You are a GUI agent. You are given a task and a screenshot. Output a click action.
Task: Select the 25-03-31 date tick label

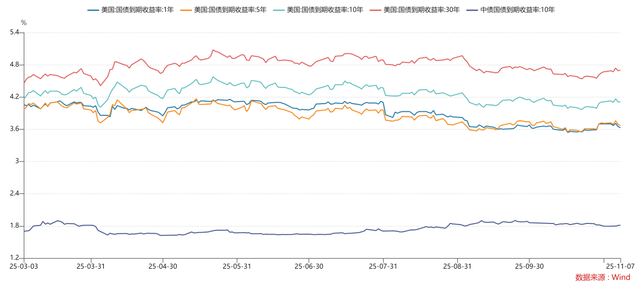click(x=91, y=266)
